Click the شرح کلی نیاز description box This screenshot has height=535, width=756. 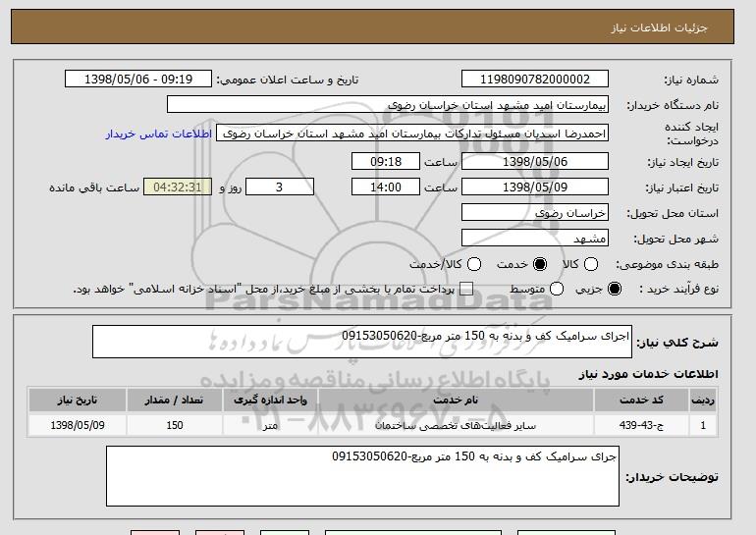[x=362, y=342]
